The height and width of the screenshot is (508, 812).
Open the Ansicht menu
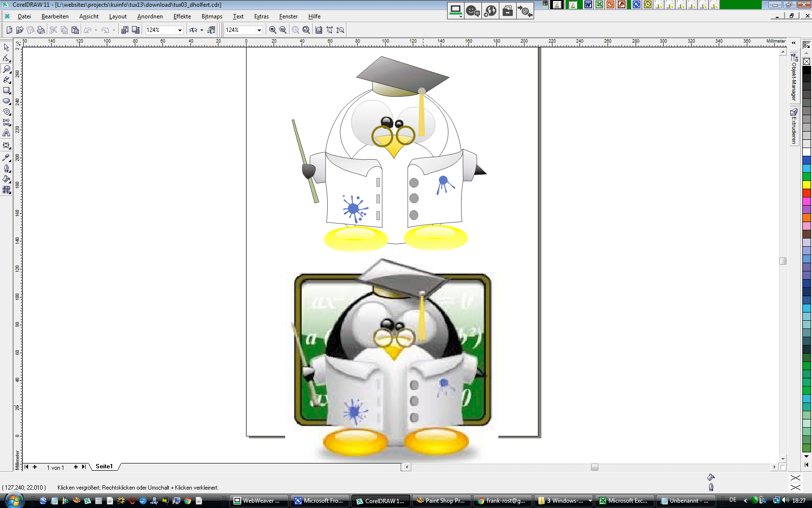coord(89,16)
